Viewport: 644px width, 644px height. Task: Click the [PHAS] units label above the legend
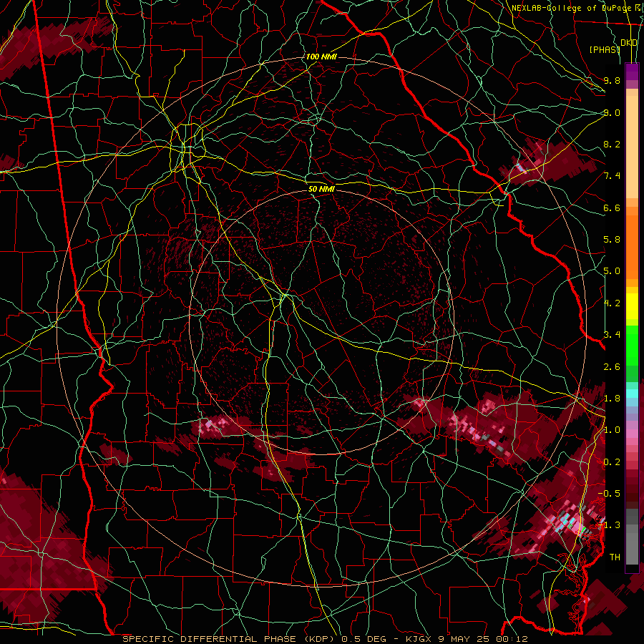coord(605,49)
